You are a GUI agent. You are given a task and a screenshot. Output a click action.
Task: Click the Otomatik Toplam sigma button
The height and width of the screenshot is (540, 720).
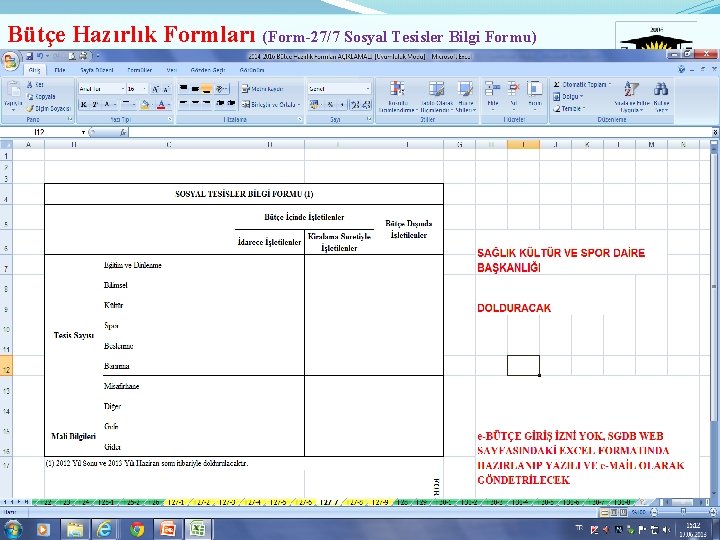(582, 84)
